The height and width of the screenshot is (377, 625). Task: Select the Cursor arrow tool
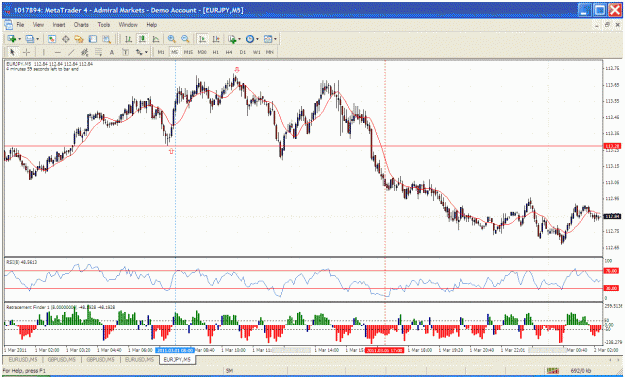tap(12, 52)
